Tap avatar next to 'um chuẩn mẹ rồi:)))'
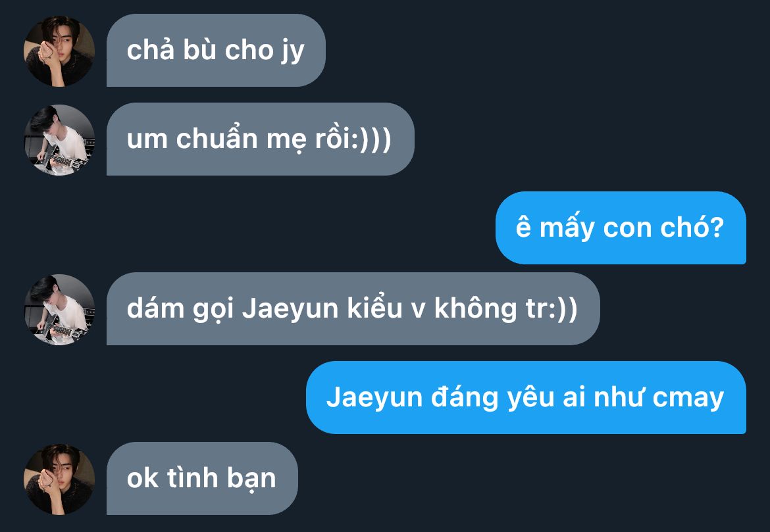The width and height of the screenshot is (770, 532). pos(59,140)
